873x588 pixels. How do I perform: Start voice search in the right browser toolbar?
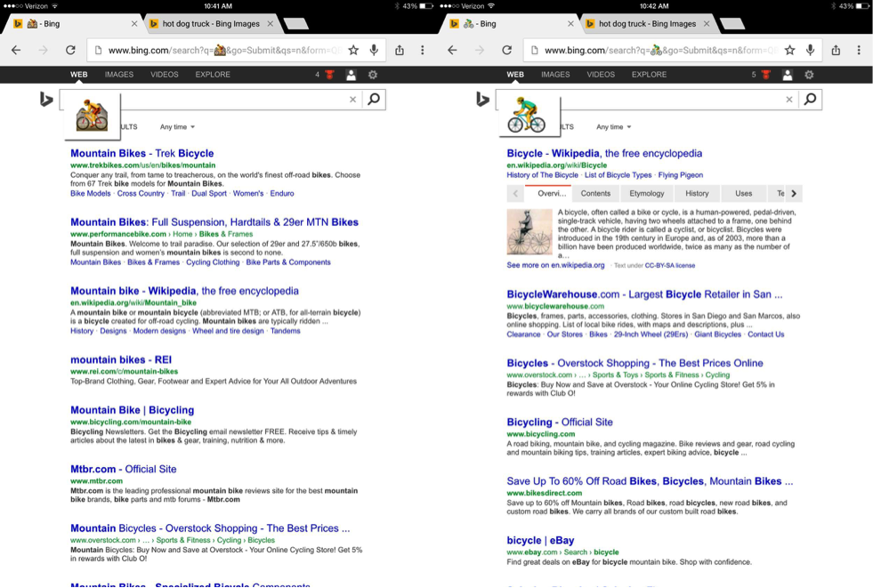[811, 50]
